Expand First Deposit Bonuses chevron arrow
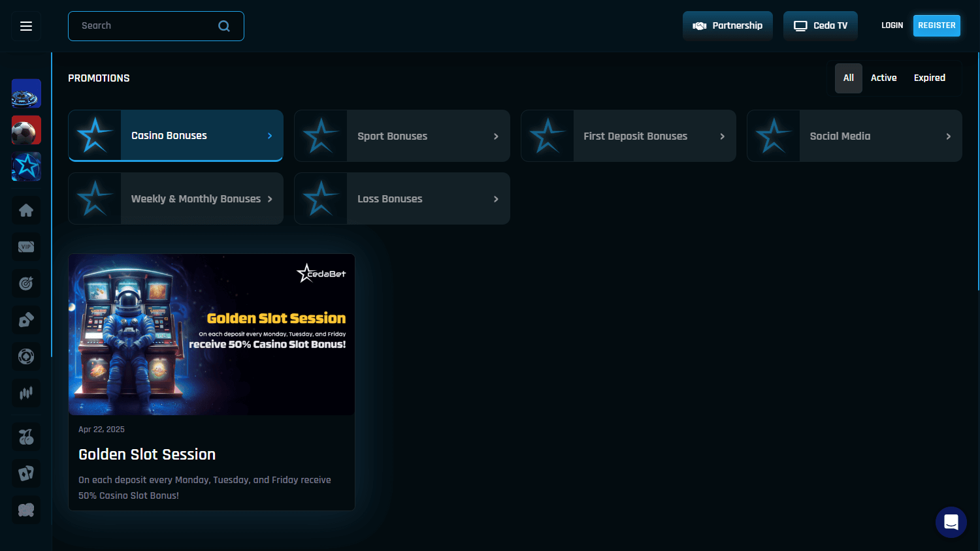This screenshot has width=980, height=551. (722, 136)
